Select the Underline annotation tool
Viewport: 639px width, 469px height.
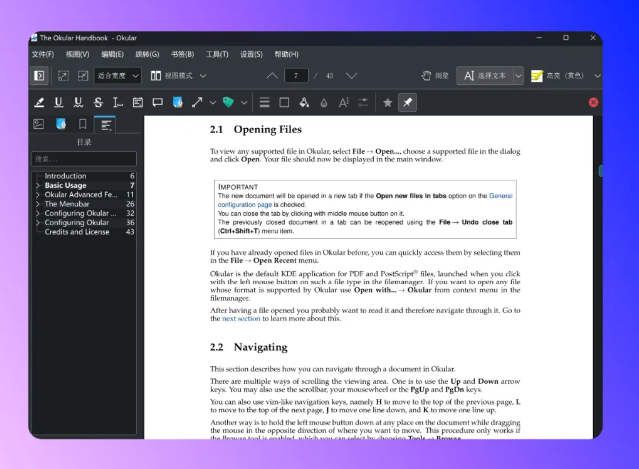[59, 102]
